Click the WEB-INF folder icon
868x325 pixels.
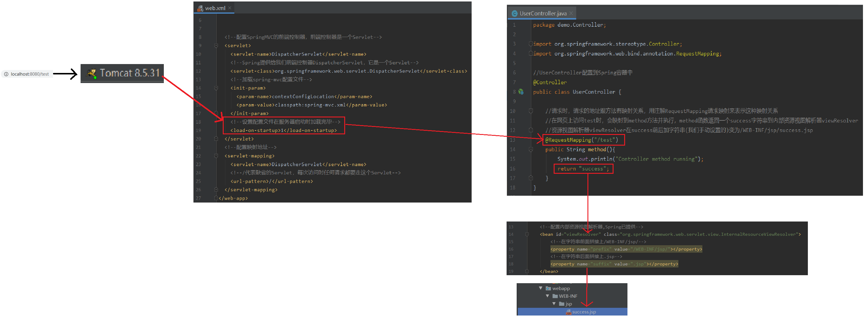[555, 296]
